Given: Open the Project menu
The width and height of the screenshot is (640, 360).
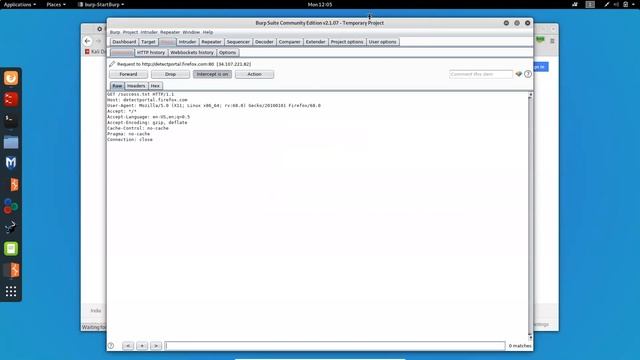Looking at the screenshot, I should (130, 32).
